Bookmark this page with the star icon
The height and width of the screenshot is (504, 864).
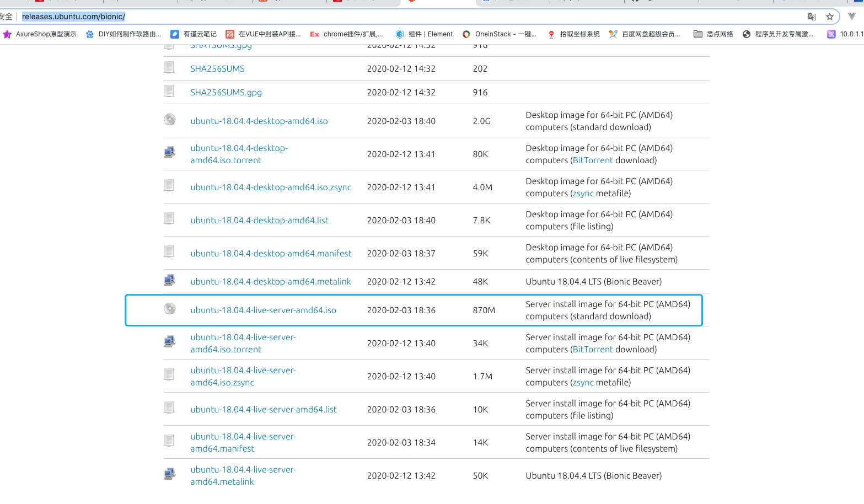pos(829,17)
